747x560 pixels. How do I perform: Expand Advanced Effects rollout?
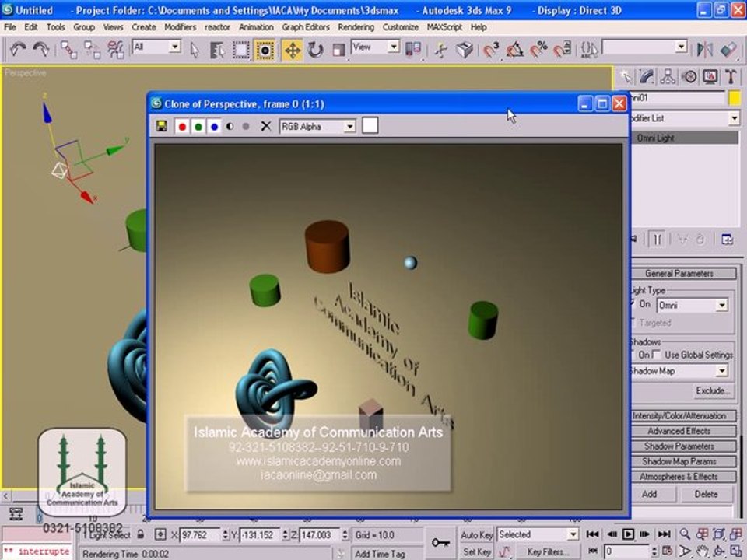(679, 431)
